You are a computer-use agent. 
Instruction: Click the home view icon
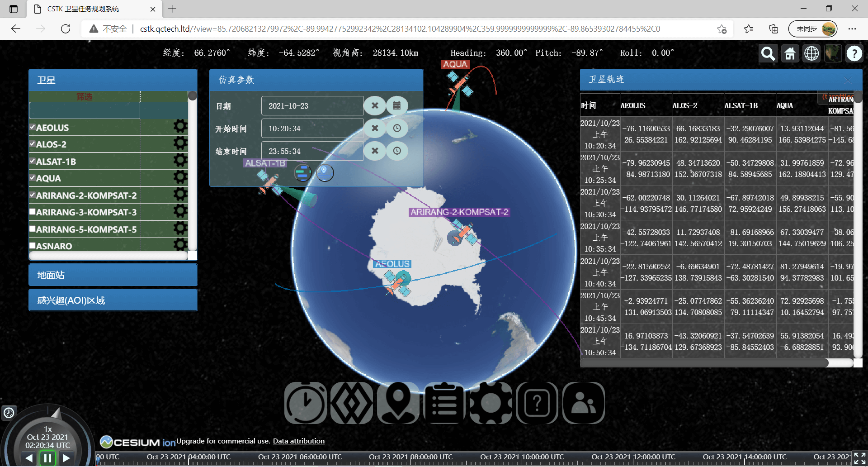point(790,54)
